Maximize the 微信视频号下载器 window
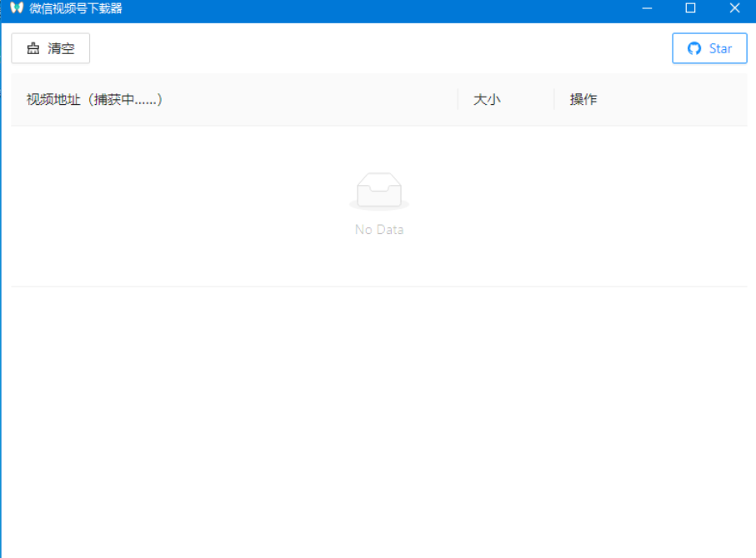The height and width of the screenshot is (558, 756). [x=690, y=8]
